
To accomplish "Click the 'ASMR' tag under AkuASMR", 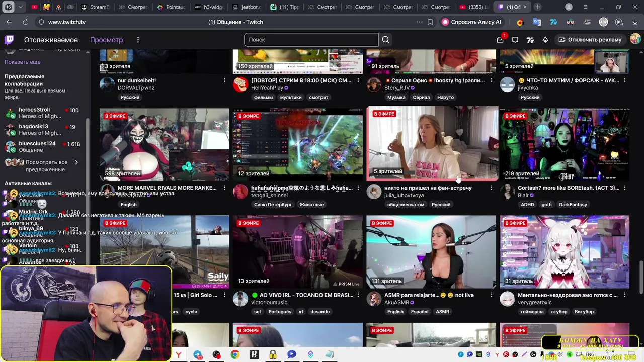I will (442, 312).
